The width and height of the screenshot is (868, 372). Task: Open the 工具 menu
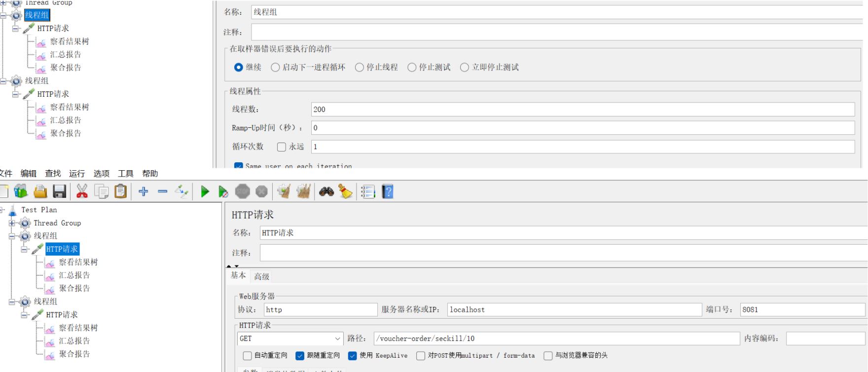[x=125, y=173]
